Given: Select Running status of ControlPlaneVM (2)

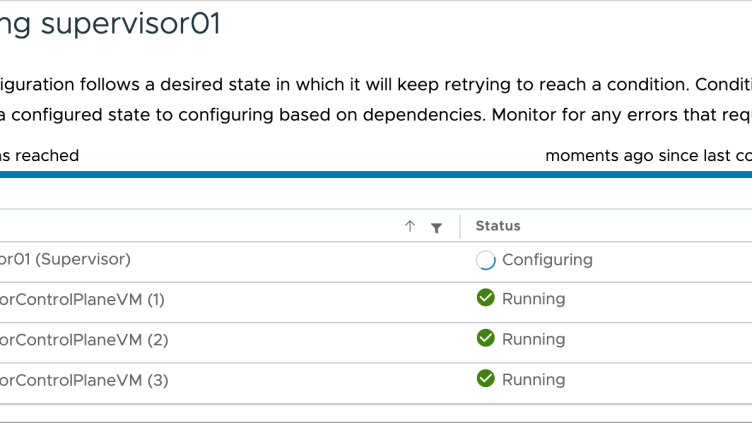Looking at the screenshot, I should [533, 339].
